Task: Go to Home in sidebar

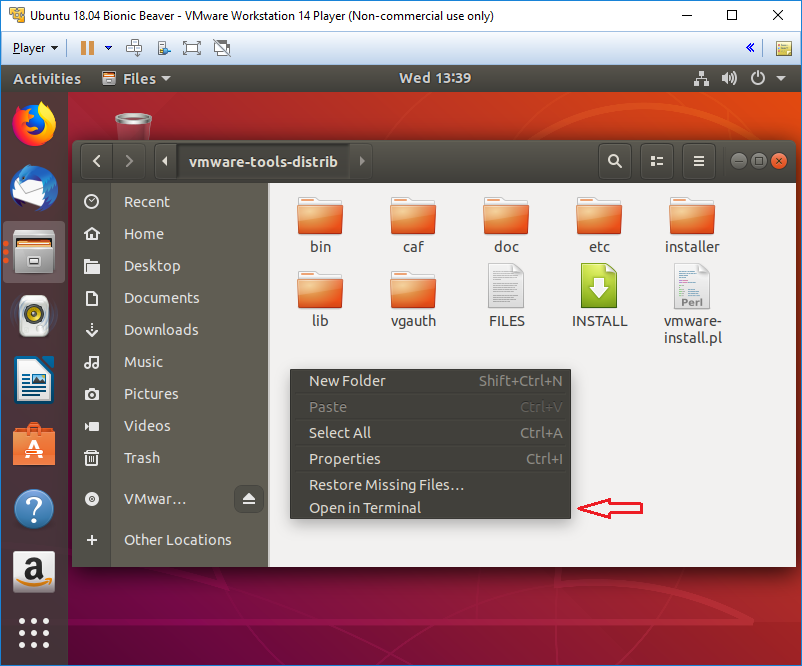Action: point(170,234)
